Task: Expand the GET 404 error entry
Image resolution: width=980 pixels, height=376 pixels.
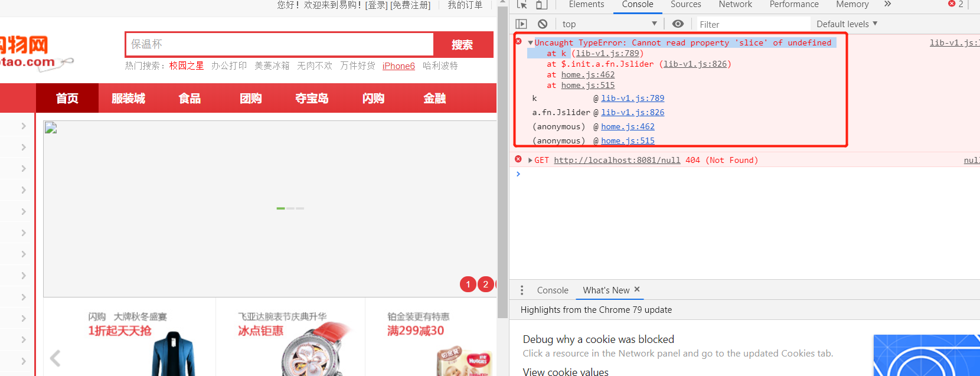Action: 530,160
